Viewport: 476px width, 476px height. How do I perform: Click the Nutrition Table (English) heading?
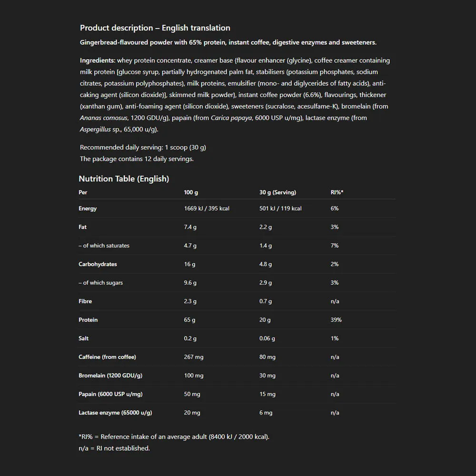tap(124, 179)
